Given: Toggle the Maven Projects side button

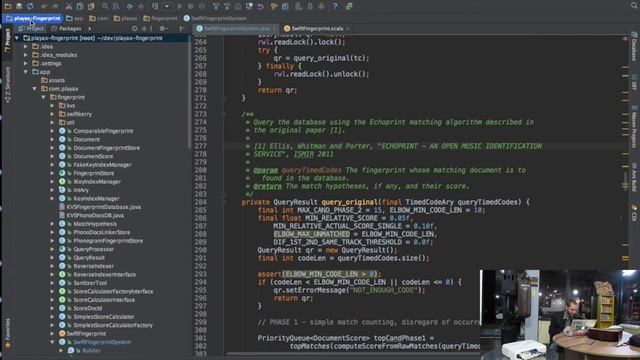Looking at the screenshot, I should point(634,127).
